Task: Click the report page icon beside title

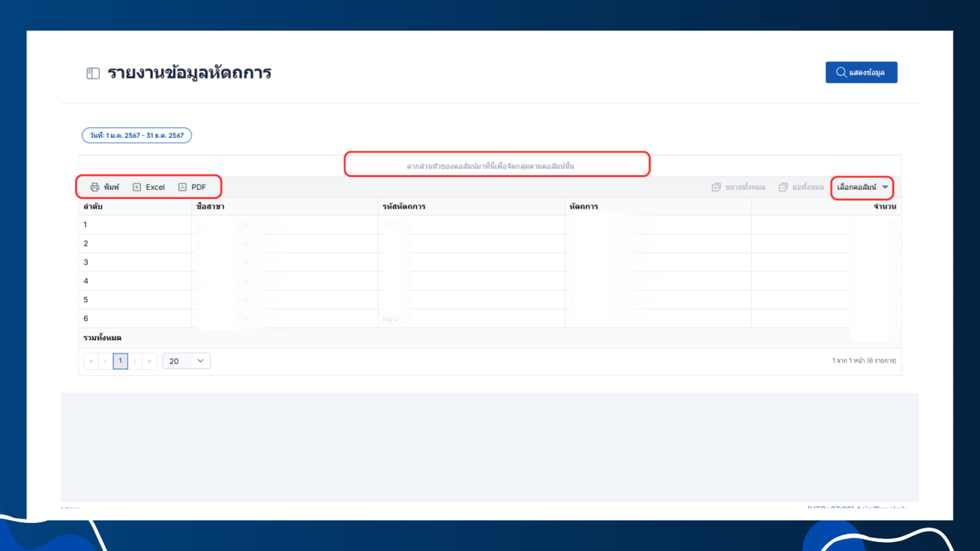Action: 93,74
